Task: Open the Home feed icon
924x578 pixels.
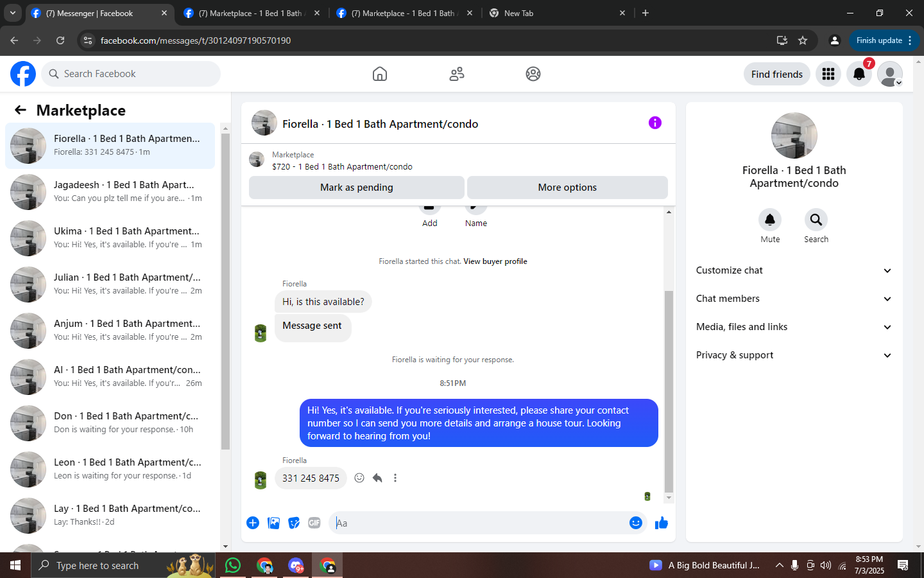Action: (x=380, y=74)
